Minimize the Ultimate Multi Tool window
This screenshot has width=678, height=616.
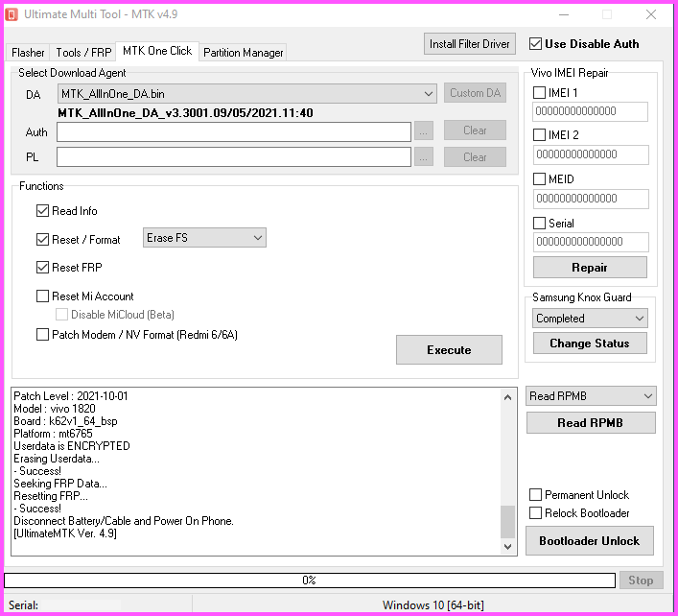[564, 14]
